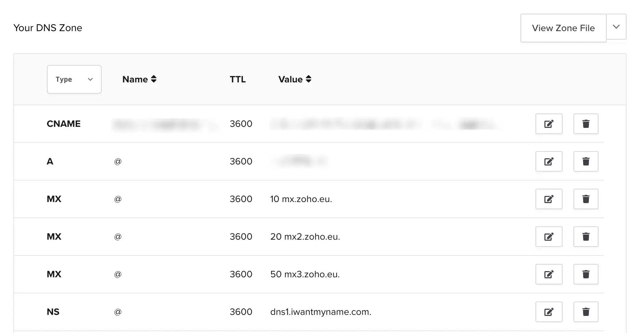Delete the mx.zoho.eu MX record
Viewport: 644px width, 333px height.
(x=586, y=199)
